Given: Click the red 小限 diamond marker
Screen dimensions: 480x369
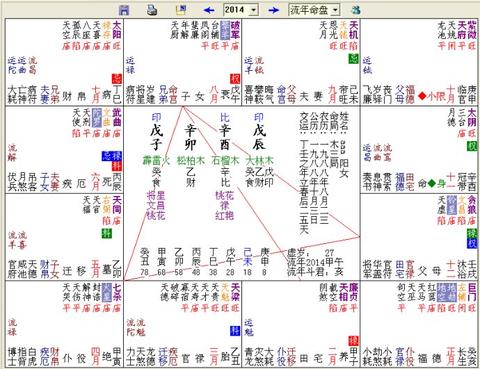Looking at the screenshot, I should (422, 96).
